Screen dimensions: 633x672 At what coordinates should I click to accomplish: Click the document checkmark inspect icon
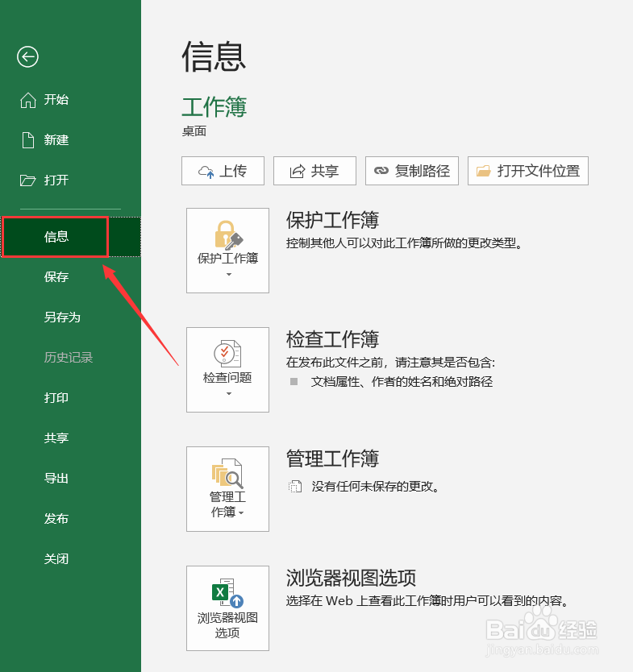tap(227, 354)
